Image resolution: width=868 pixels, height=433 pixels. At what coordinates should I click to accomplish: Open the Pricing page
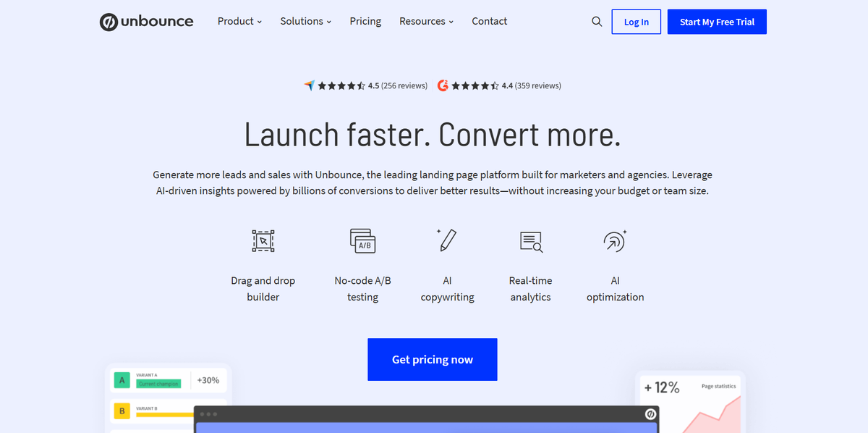coord(365,22)
